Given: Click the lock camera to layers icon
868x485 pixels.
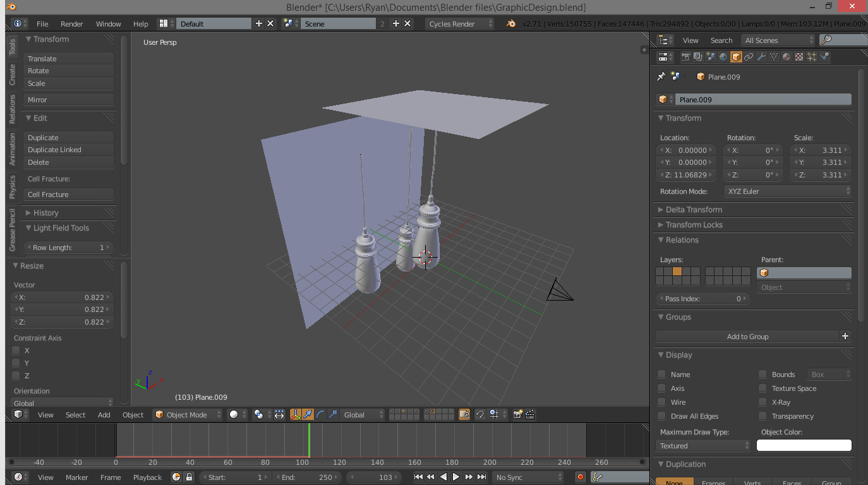Looking at the screenshot, I should (x=464, y=414).
